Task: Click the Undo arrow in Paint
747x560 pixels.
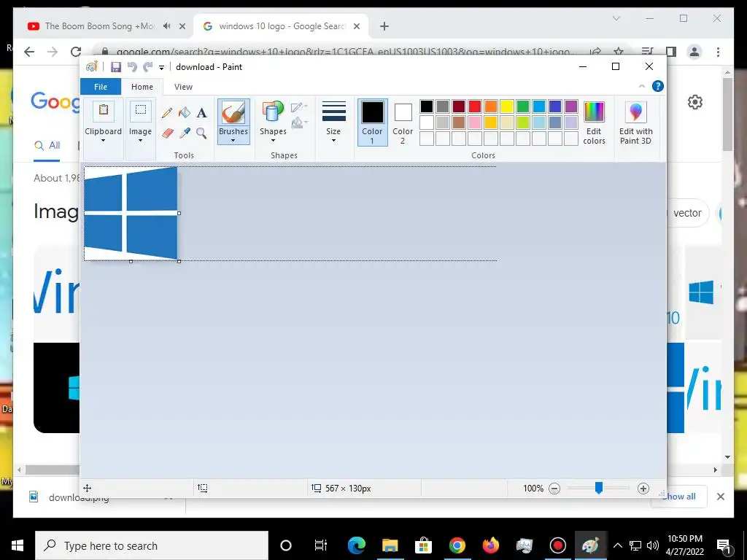Action: tap(132, 67)
